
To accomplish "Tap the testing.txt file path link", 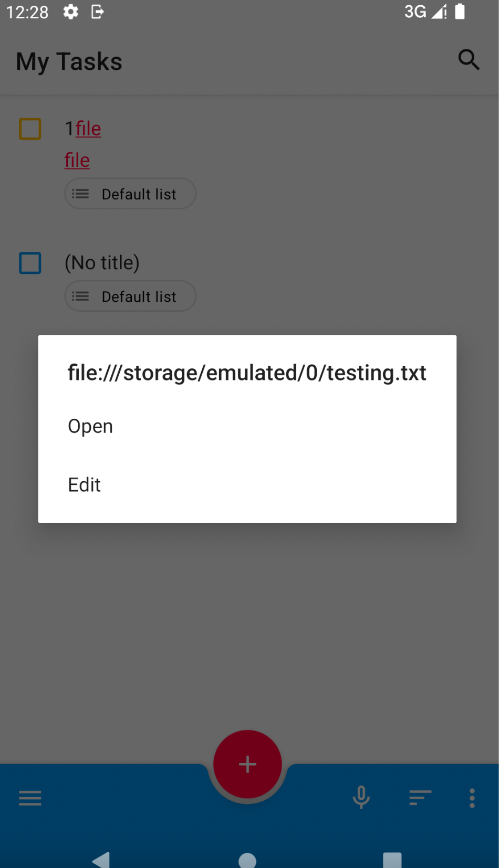I will [247, 373].
